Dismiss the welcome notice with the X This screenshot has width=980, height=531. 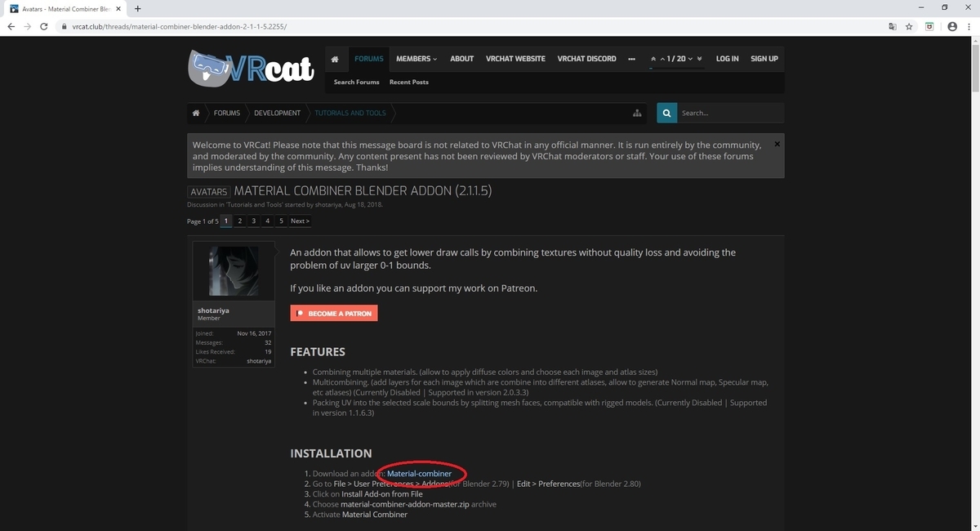(777, 144)
